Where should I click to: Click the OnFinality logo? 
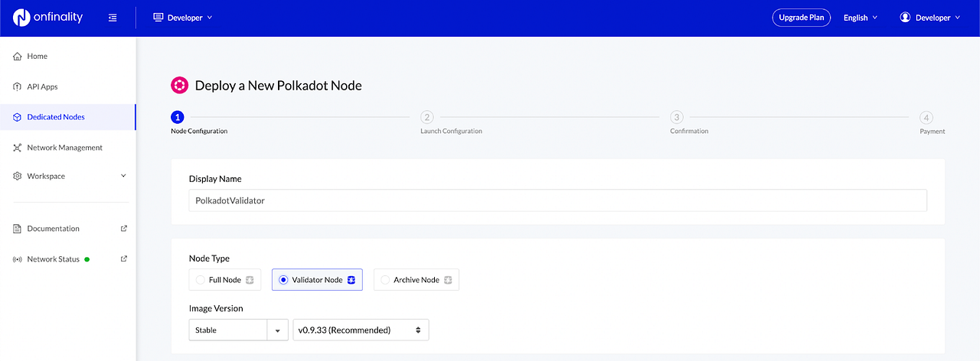click(x=47, y=18)
